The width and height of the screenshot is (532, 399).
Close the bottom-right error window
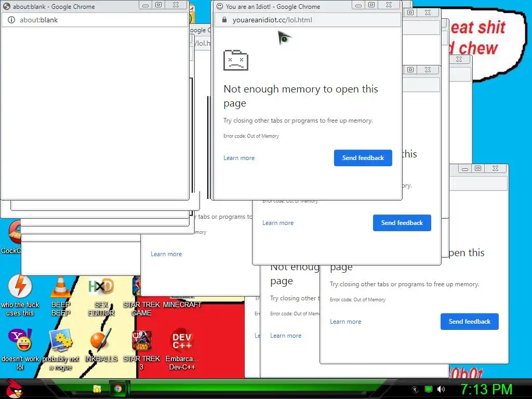pos(495,168)
